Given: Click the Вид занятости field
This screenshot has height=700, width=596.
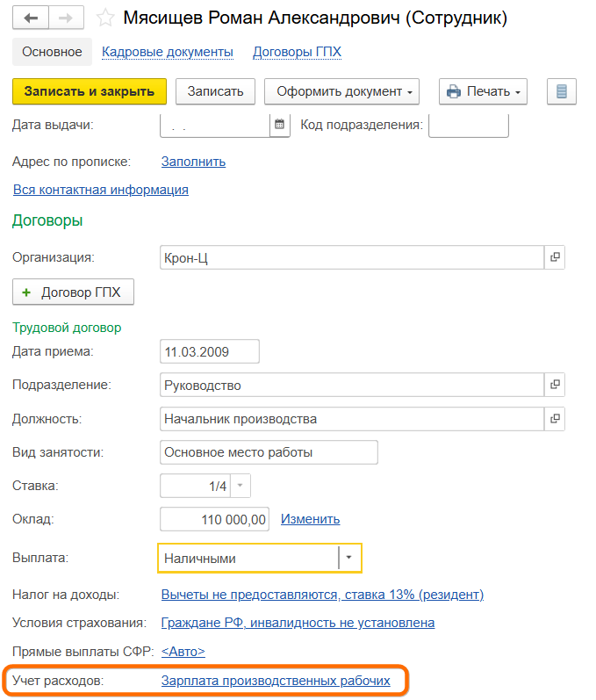Looking at the screenshot, I should tap(269, 452).
